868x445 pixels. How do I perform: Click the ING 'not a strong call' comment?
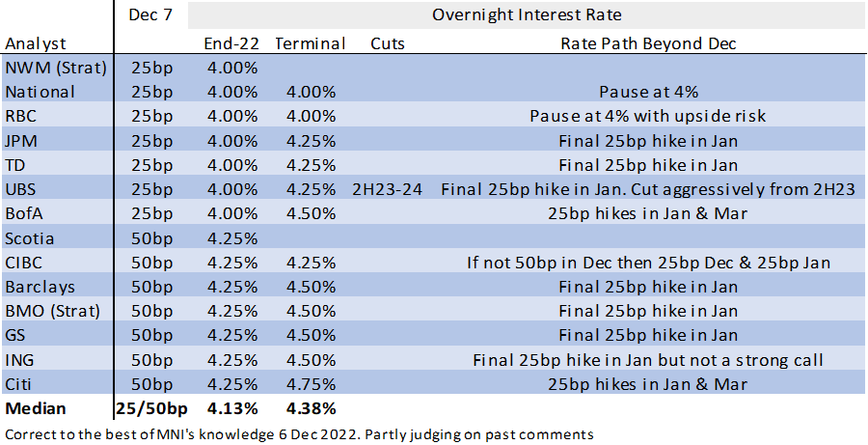point(647,360)
